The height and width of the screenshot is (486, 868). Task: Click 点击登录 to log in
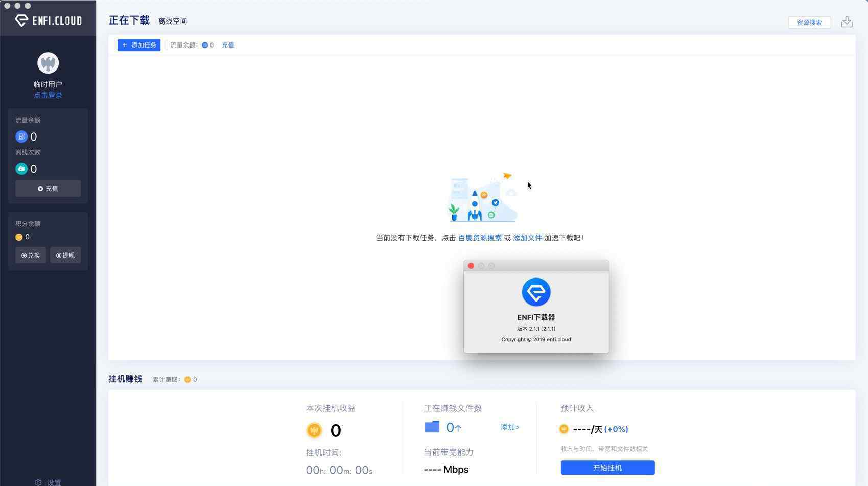(x=48, y=96)
